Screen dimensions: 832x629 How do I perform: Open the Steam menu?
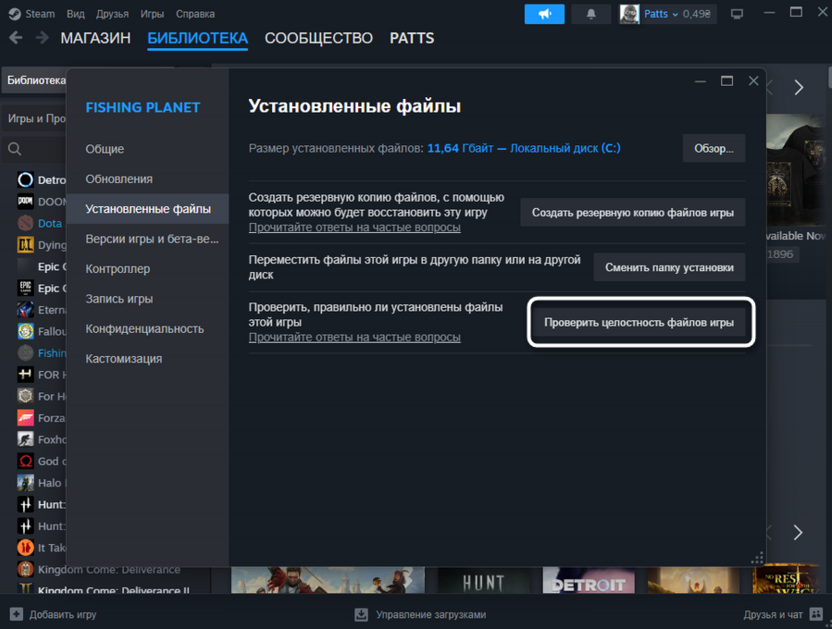[x=40, y=14]
